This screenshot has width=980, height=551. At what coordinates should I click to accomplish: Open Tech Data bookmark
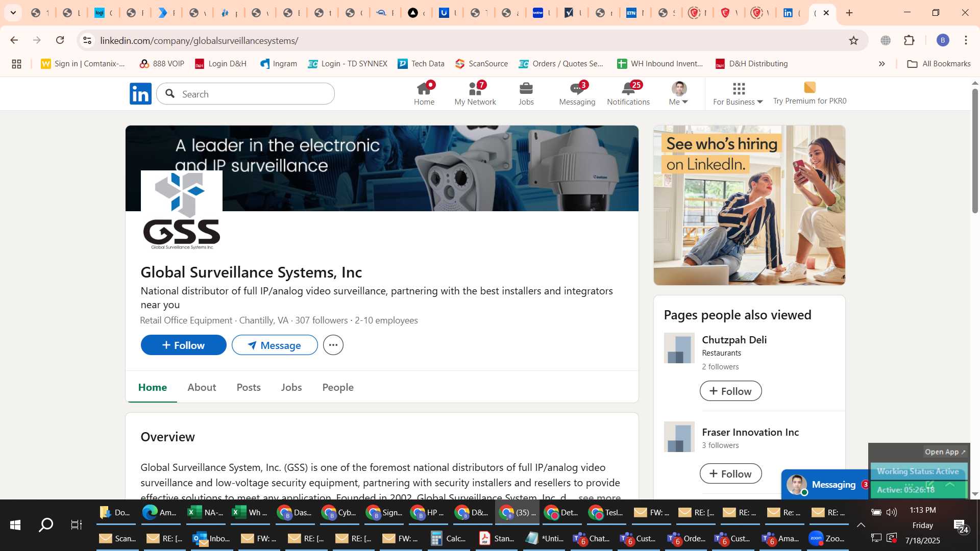[x=421, y=64]
